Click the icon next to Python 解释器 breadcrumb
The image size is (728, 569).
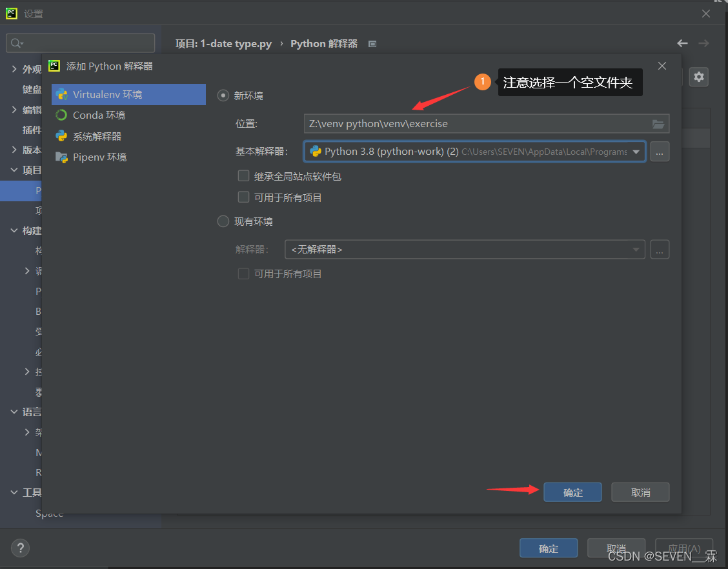click(372, 44)
